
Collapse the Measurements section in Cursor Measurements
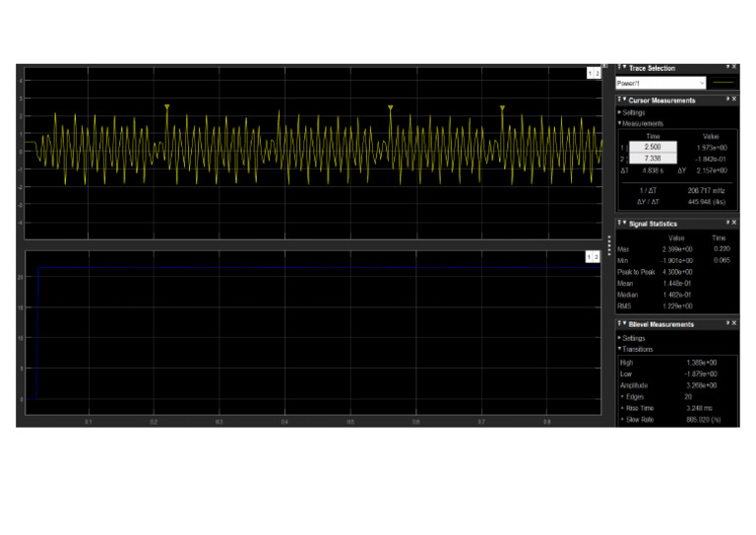619,123
